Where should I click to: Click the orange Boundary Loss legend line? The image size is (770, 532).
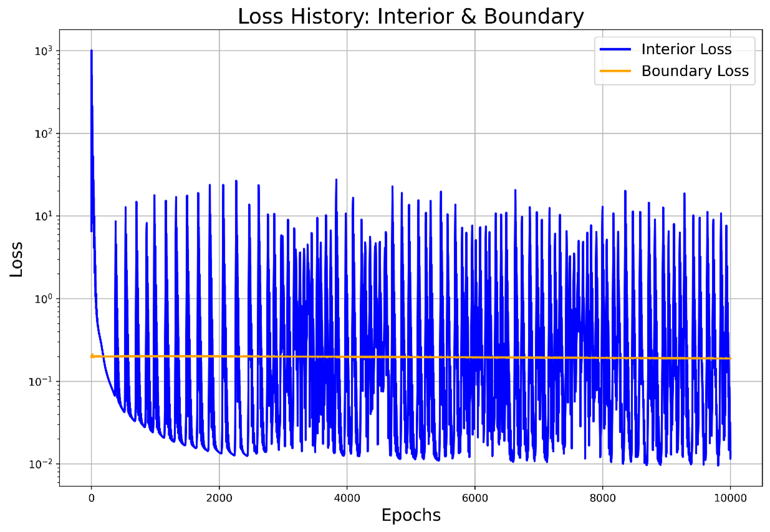pyautogui.click(x=615, y=71)
